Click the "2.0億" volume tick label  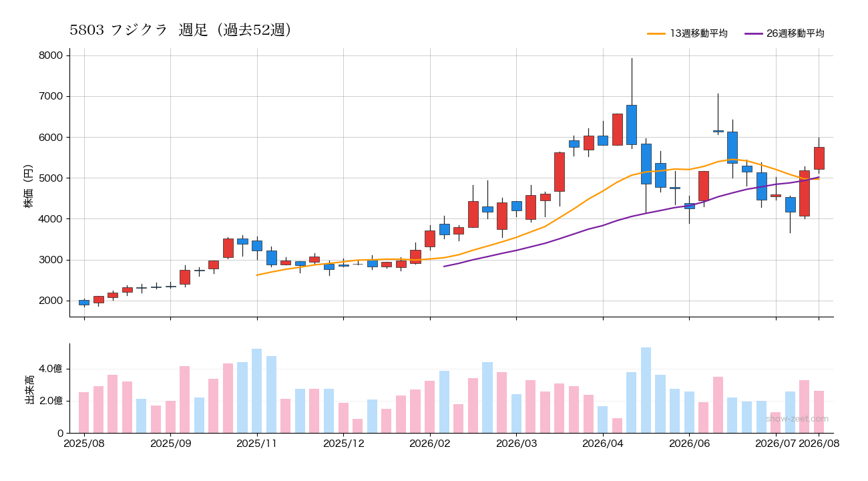tap(51, 401)
